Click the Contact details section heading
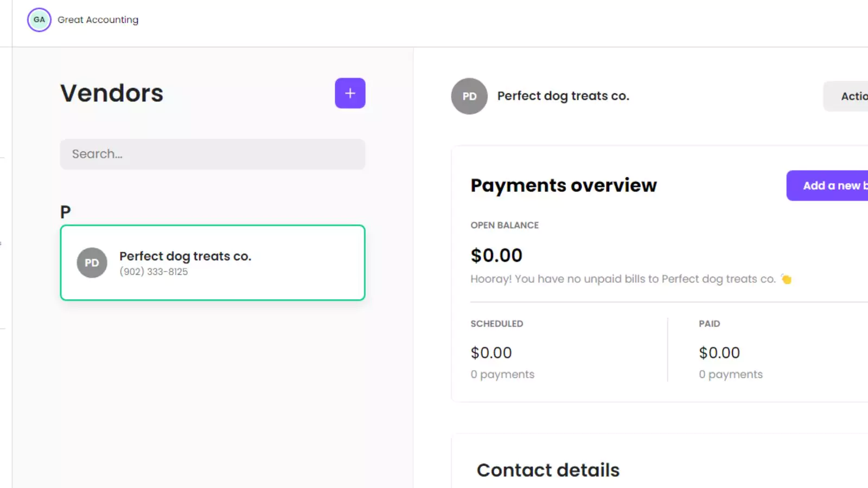The height and width of the screenshot is (488, 868). coord(548,470)
